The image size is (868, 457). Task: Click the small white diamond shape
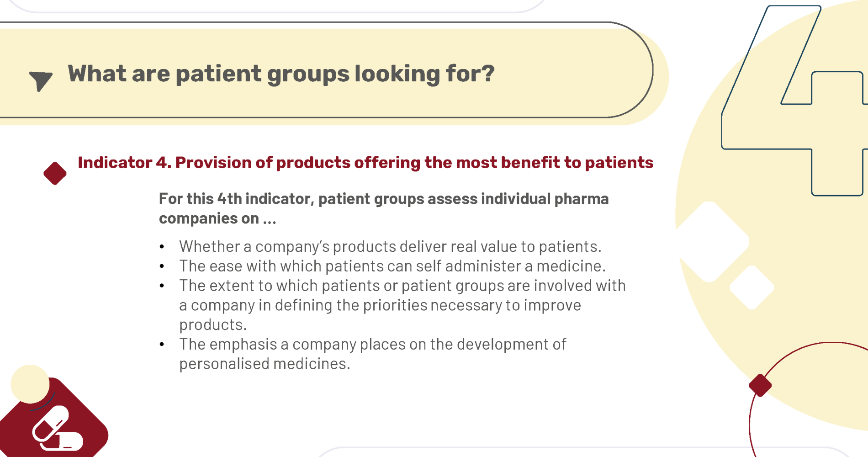click(752, 287)
